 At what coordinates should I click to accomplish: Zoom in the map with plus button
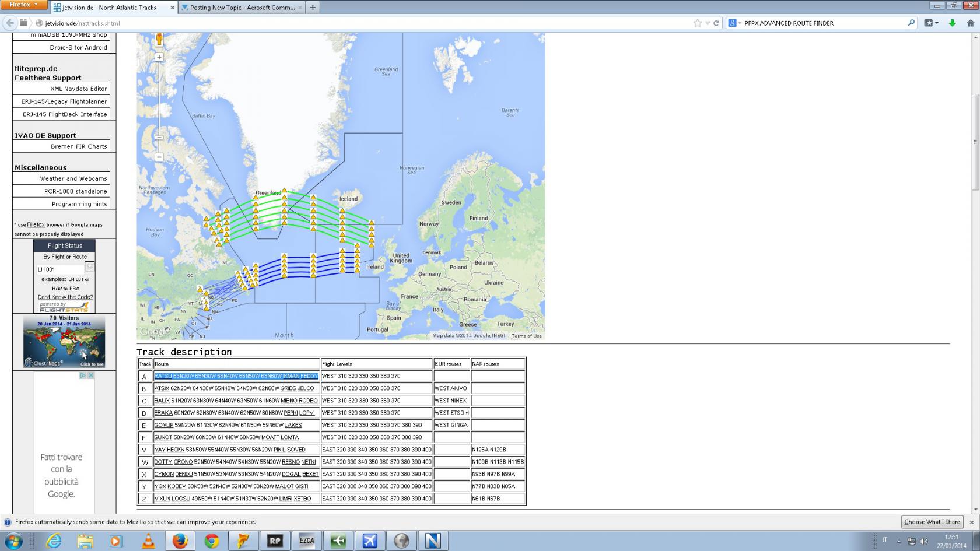159,57
